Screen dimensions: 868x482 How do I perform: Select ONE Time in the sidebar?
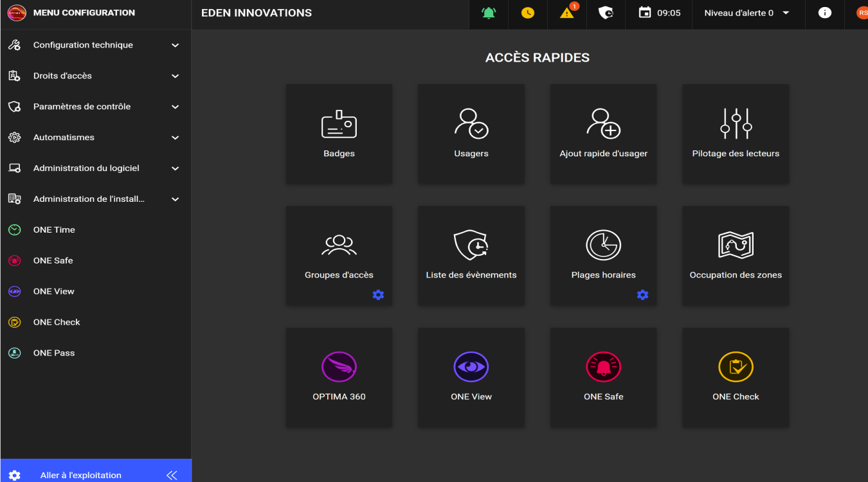[x=54, y=230]
